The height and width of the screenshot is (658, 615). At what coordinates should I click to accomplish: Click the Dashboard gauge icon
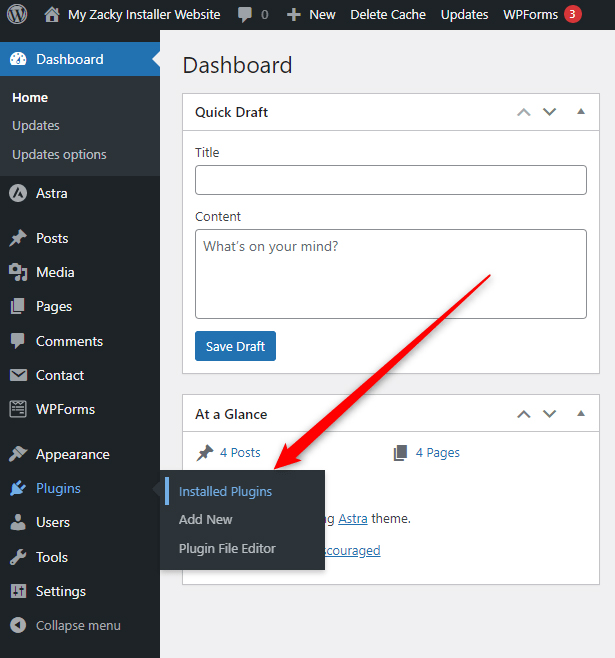click(18, 59)
